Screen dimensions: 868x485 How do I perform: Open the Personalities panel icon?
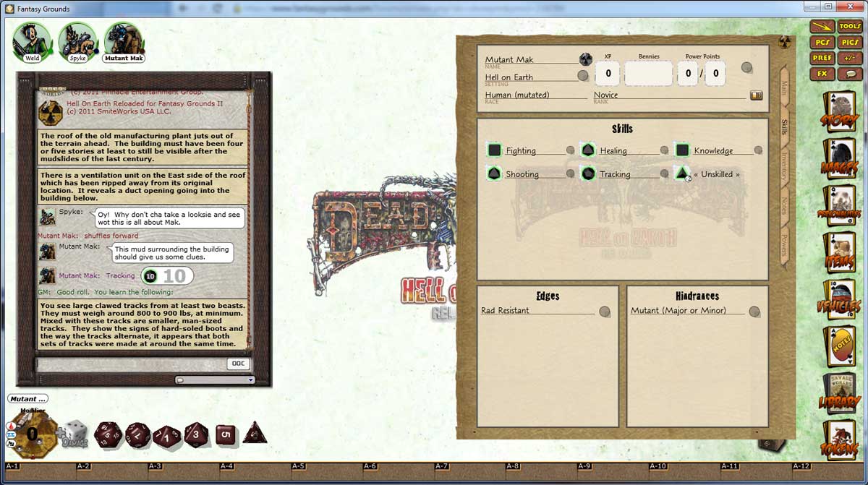[841, 205]
